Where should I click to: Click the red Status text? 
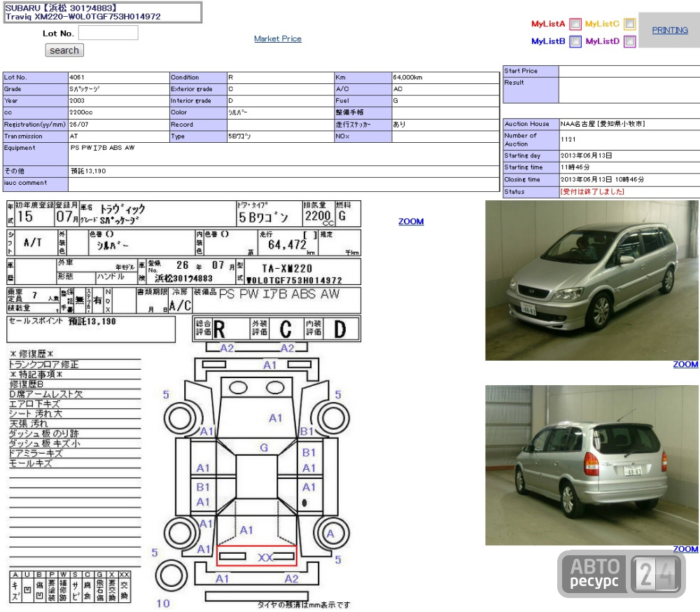pos(592,191)
